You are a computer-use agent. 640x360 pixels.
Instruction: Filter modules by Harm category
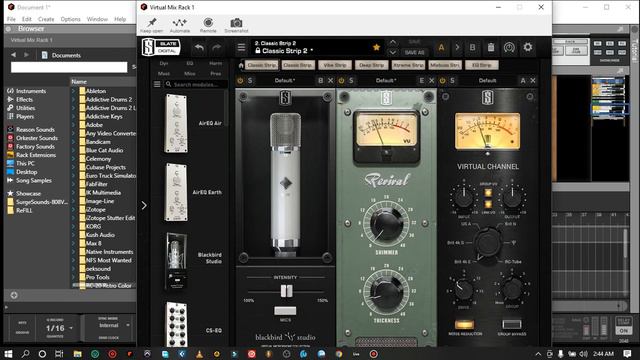[216, 63]
